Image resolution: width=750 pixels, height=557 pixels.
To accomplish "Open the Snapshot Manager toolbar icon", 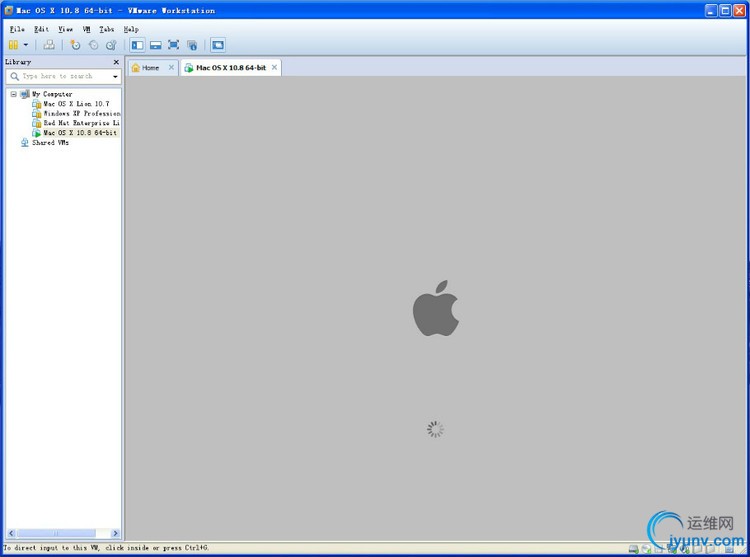I will coord(111,45).
